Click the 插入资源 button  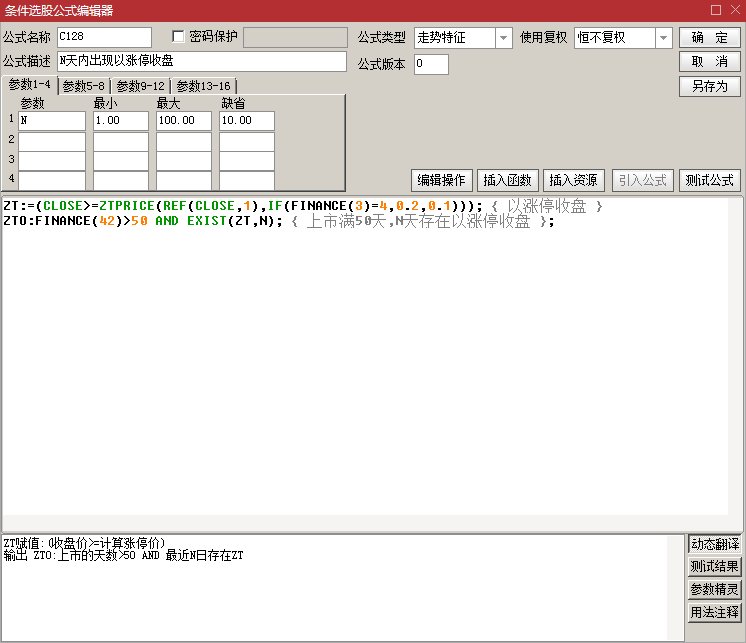coord(574,180)
